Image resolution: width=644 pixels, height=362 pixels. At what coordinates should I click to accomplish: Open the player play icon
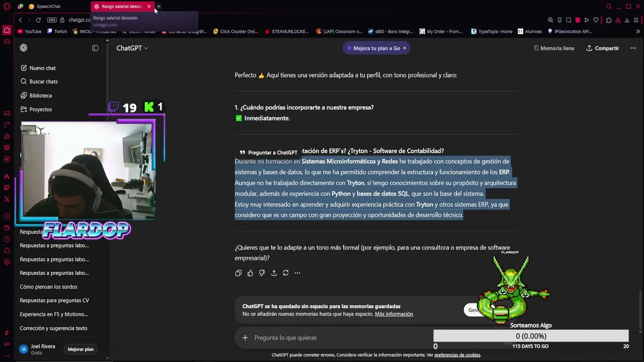[x=587, y=20]
